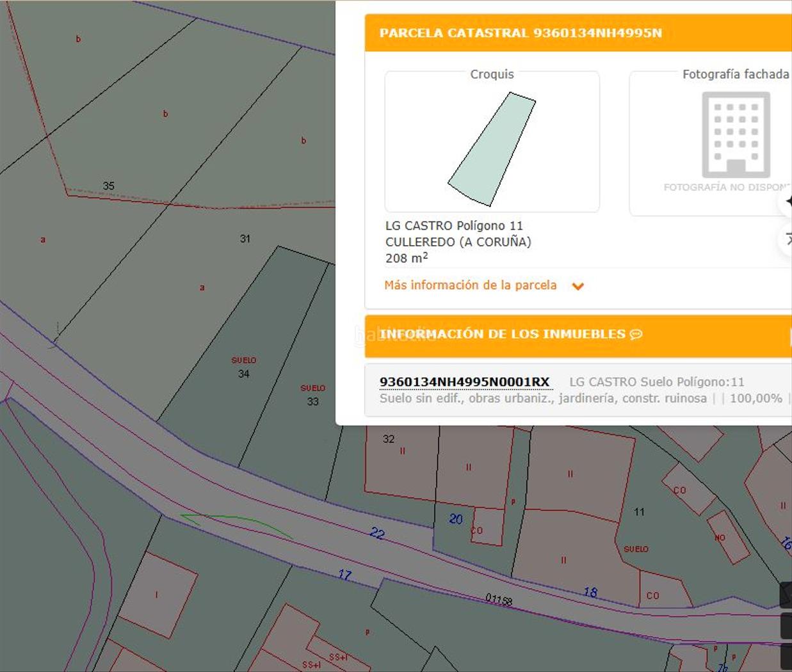Expand the orange chevron beside Más información
Screen dimensions: 792x672
point(578,287)
